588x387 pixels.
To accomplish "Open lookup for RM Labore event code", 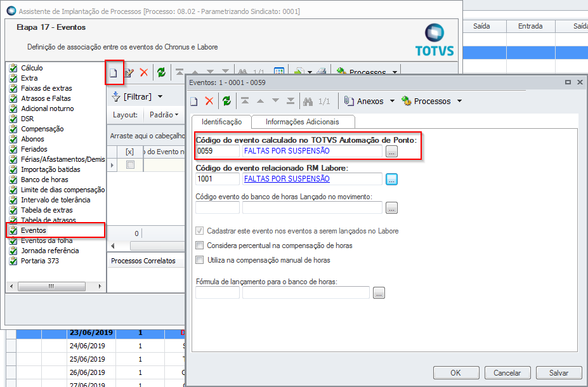I will coord(391,180).
